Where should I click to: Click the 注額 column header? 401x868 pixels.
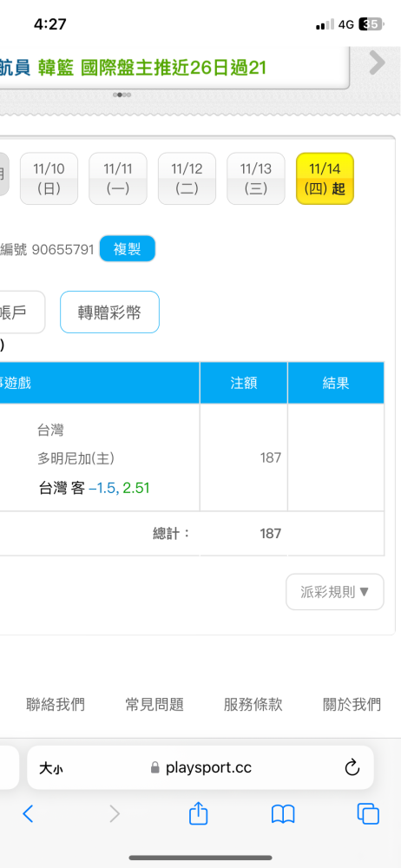244,383
